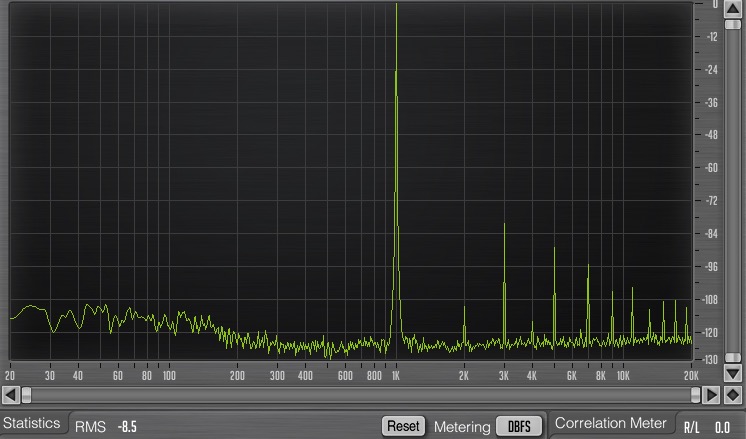Viewport: 746px width, 439px height.
Task: Click the horizontal scroll left arrow
Action: coord(11,395)
